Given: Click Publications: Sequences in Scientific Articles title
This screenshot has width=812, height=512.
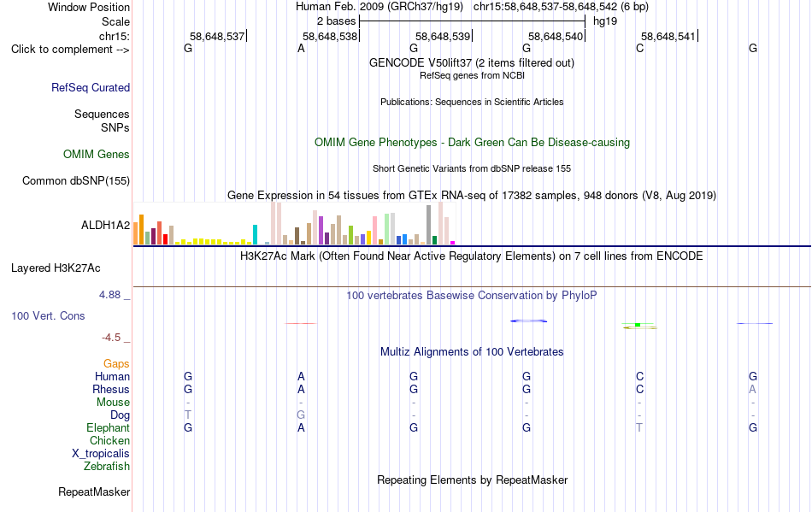Looking at the screenshot, I should coord(472,102).
